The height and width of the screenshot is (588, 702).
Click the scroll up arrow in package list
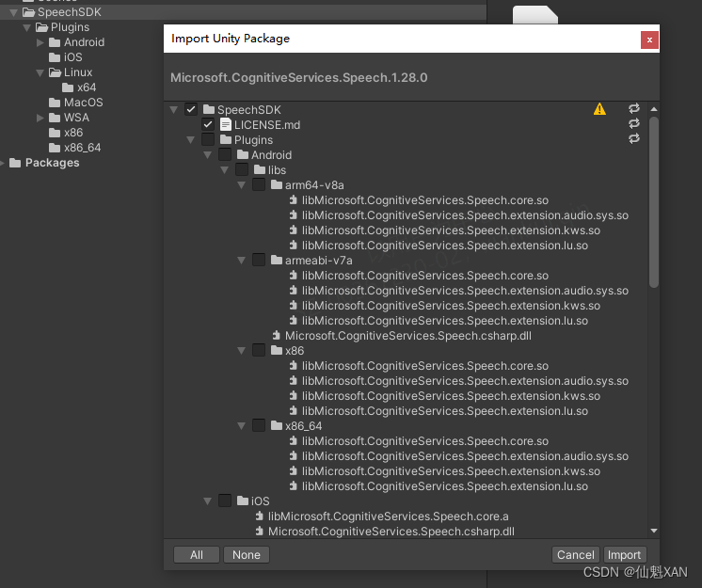coord(654,109)
